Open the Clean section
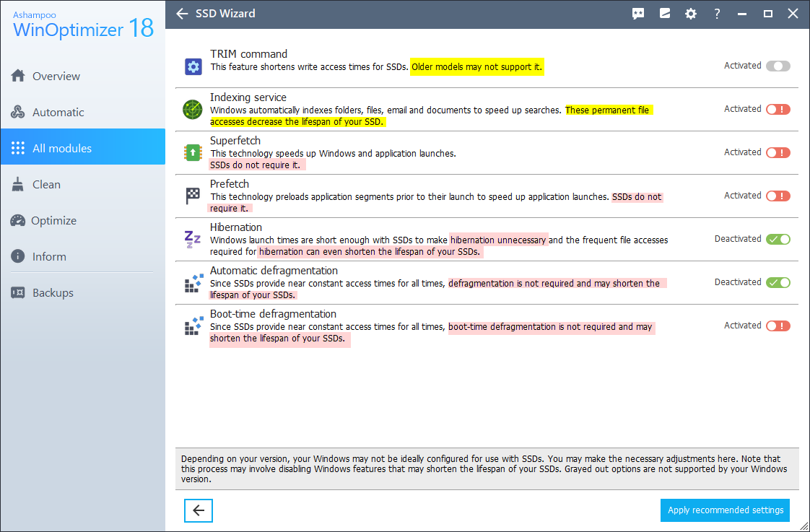 [x=82, y=184]
